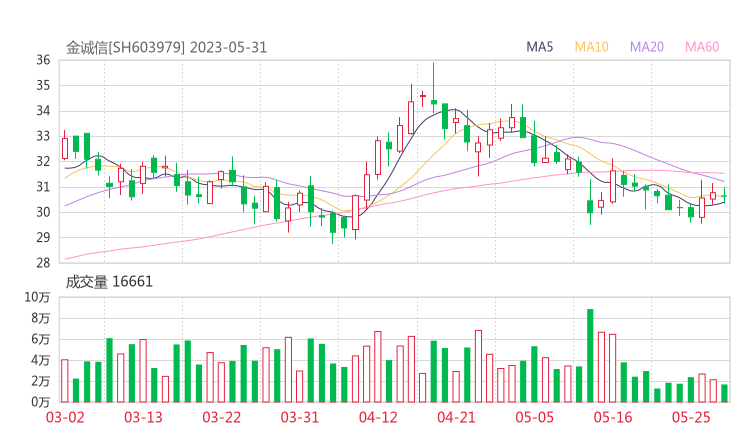The width and height of the screenshot is (740, 440).
Task: Click the 03-02 date axis label
Action: (x=65, y=417)
